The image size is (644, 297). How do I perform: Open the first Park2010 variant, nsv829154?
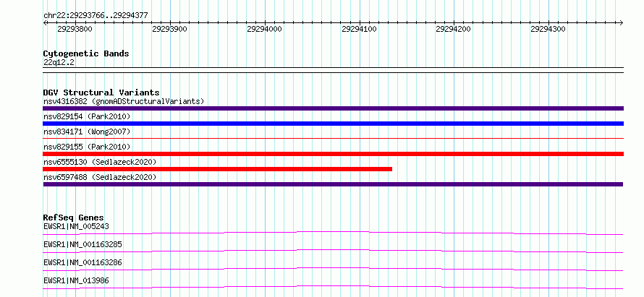(87, 117)
